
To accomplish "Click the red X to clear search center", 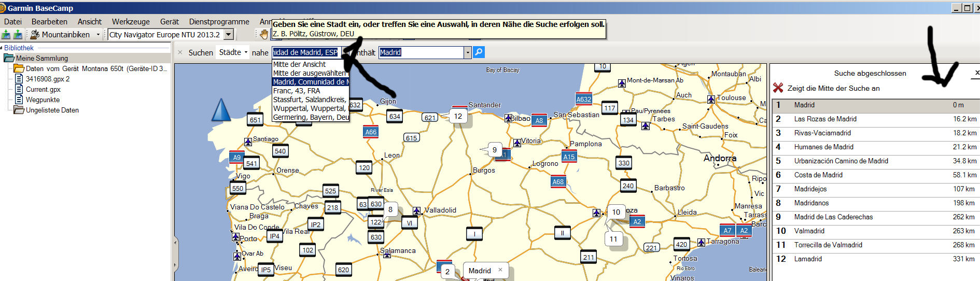I will click(778, 88).
